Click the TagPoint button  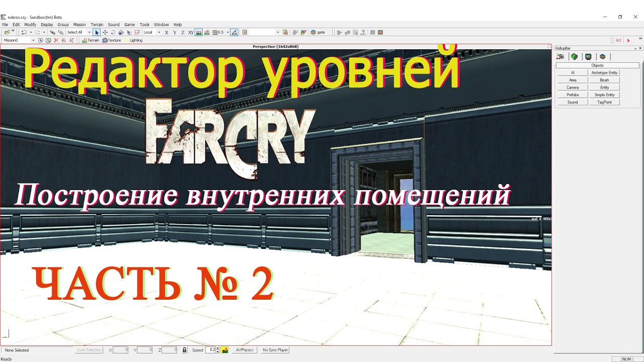pyautogui.click(x=604, y=102)
